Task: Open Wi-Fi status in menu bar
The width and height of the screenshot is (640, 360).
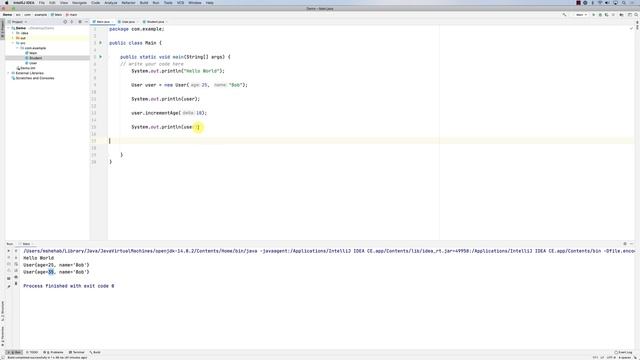Action: point(600,3)
